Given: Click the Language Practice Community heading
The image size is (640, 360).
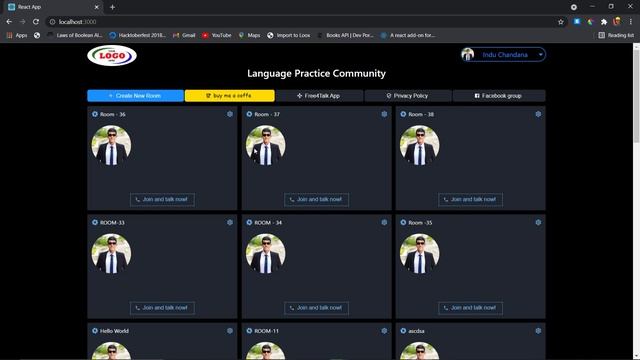Looking at the screenshot, I should (316, 73).
